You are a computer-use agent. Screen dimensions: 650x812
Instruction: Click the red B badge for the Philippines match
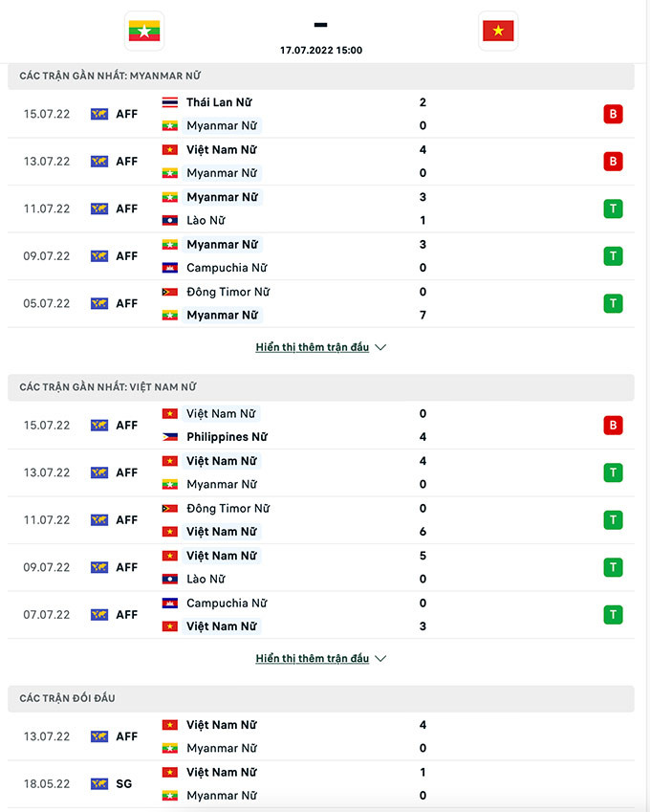point(613,425)
